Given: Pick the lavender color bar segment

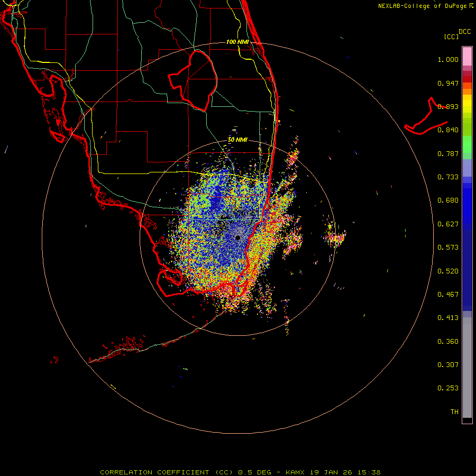Looking at the screenshot, I should coord(467,168).
